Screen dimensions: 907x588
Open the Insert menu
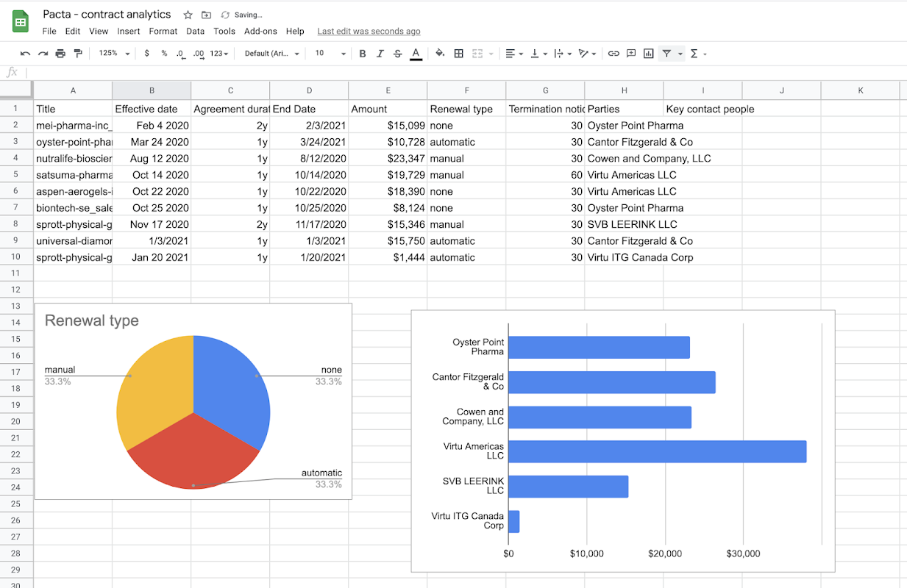(129, 32)
